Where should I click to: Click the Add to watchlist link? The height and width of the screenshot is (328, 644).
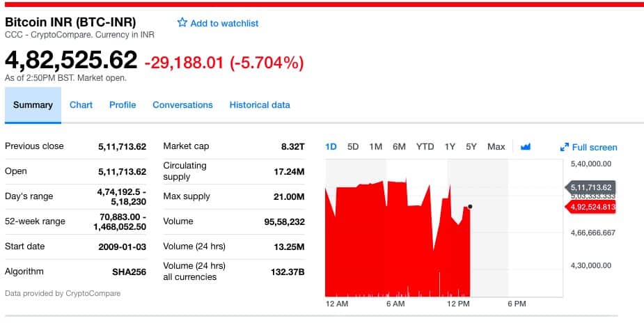(x=224, y=24)
